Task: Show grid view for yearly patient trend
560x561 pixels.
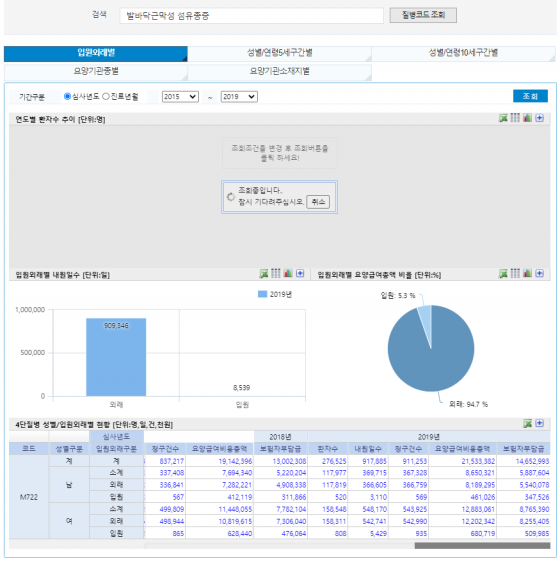Action: pos(515,118)
